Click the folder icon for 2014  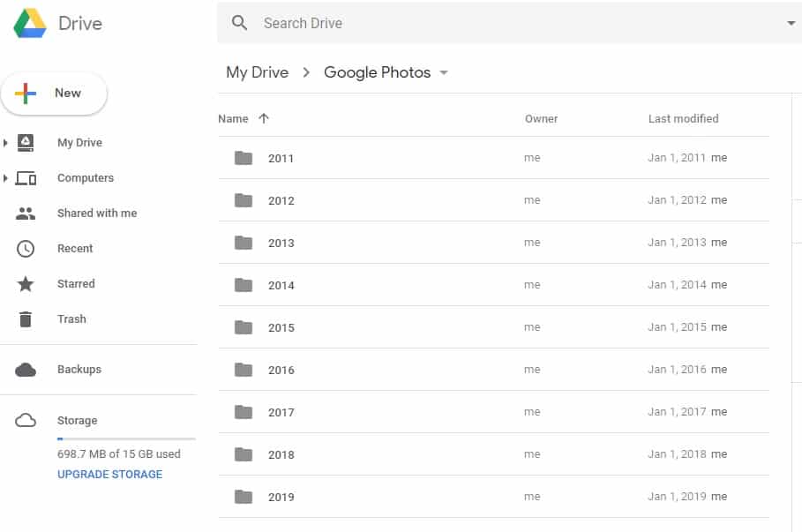click(x=244, y=285)
